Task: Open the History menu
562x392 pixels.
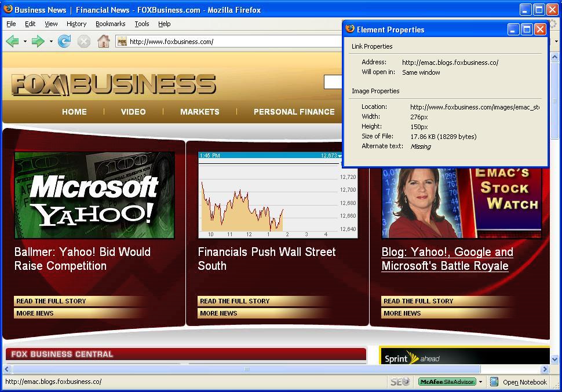Action: point(76,24)
